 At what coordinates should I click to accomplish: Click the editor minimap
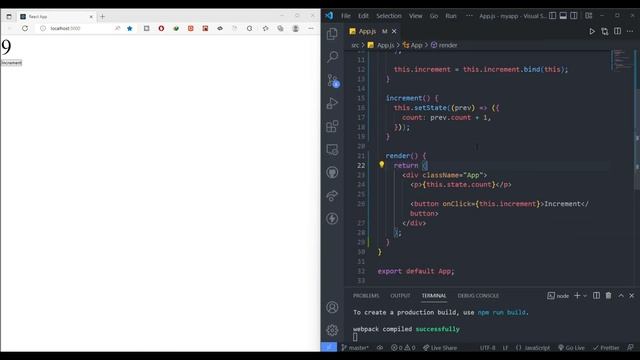621,61
